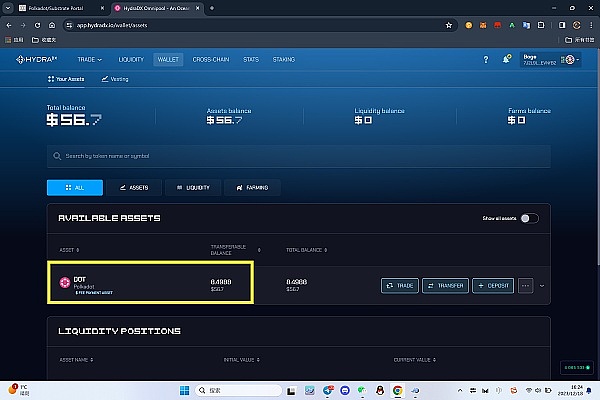The image size is (600, 400).
Task: Open Chrome from the Windows taskbar
Action: tap(397, 389)
